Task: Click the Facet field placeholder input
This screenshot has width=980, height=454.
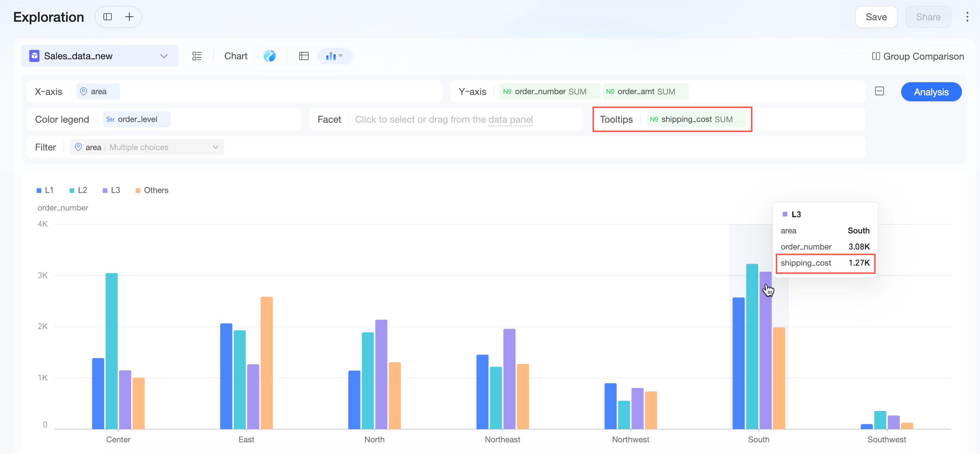Action: click(x=443, y=119)
